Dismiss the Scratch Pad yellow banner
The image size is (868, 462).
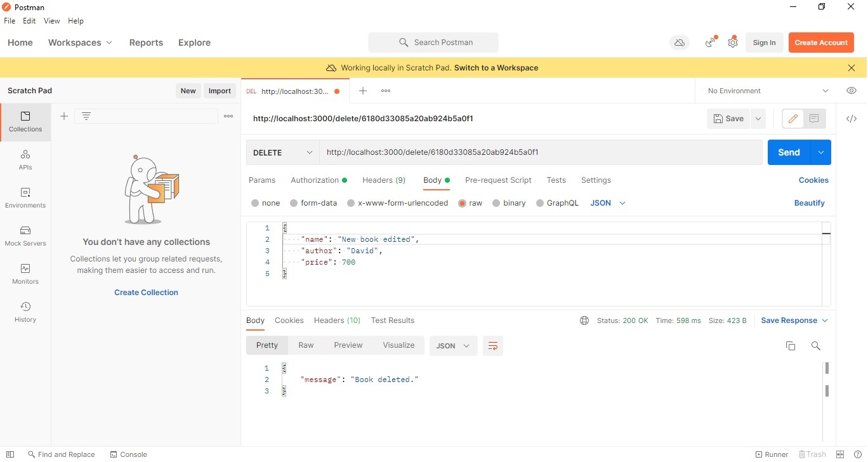point(852,68)
